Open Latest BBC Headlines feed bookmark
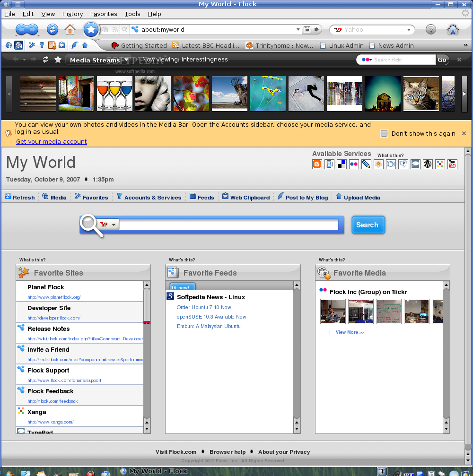 click(206, 45)
